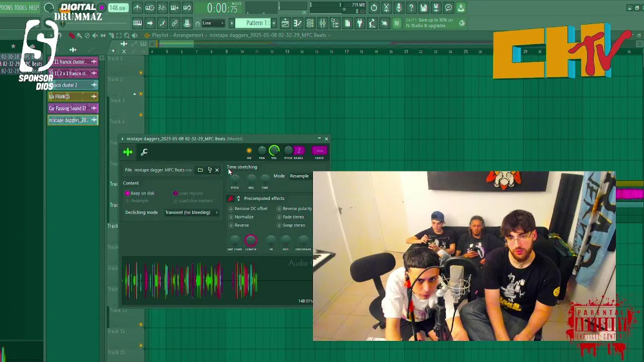Select francis cluster 2 clip
The height and width of the screenshot is (362, 644).
click(x=73, y=85)
